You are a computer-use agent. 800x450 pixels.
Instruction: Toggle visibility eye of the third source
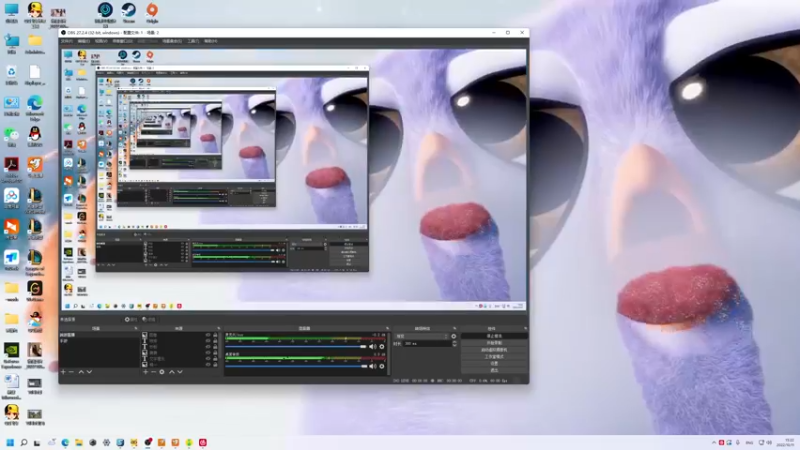208,346
